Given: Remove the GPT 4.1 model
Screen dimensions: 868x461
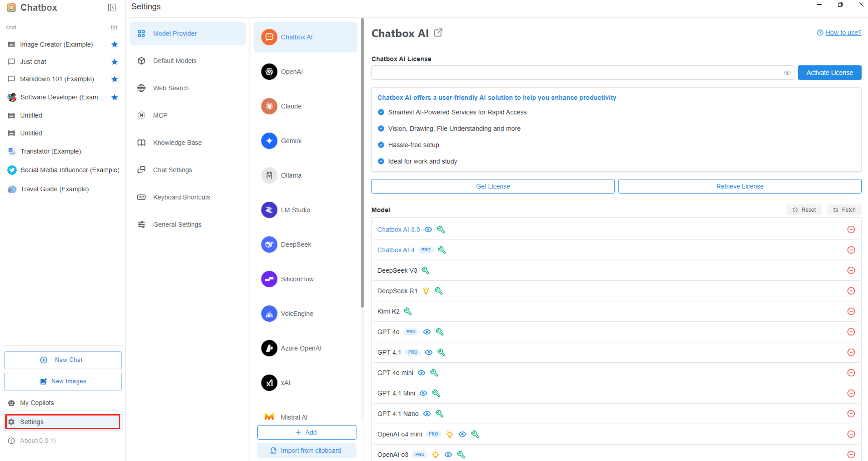Looking at the screenshot, I should pos(851,352).
